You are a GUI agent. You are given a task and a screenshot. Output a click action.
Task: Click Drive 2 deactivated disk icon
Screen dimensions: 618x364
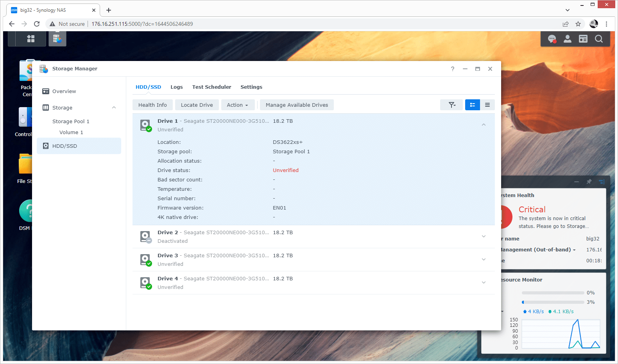(x=145, y=237)
